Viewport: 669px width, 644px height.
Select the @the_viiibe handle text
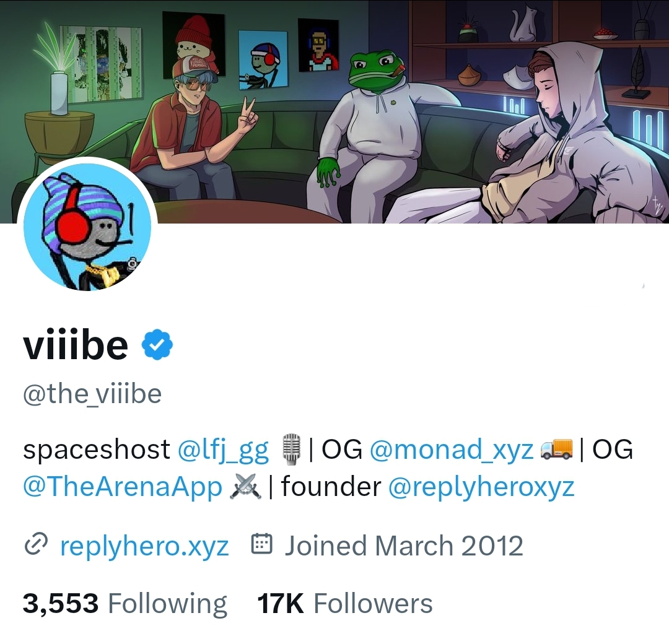[x=92, y=394]
